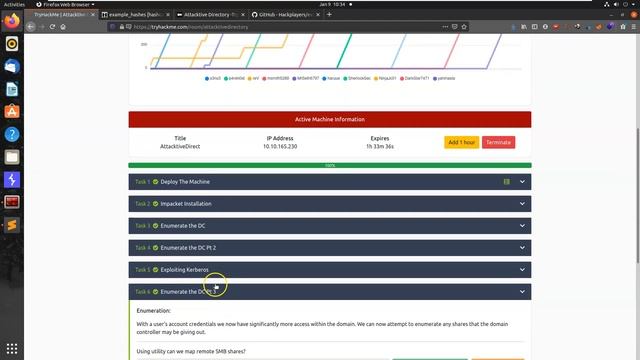Toggle the last purple legend entry
The height and width of the screenshot is (360, 640).
(444, 78)
